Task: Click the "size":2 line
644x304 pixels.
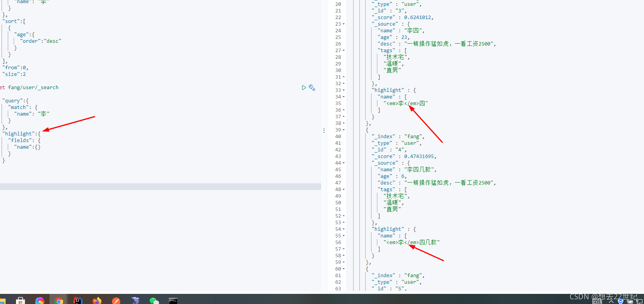Action: (x=14, y=74)
